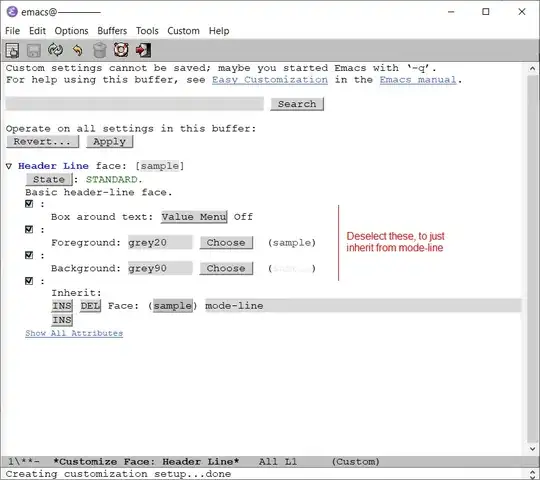This screenshot has width=540, height=480.
Task: Open the Buffers menu
Action: click(x=112, y=31)
